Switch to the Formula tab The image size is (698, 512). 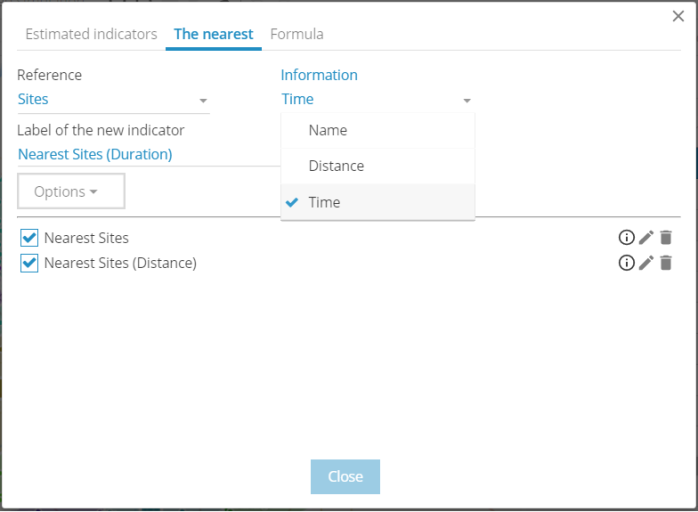297,34
